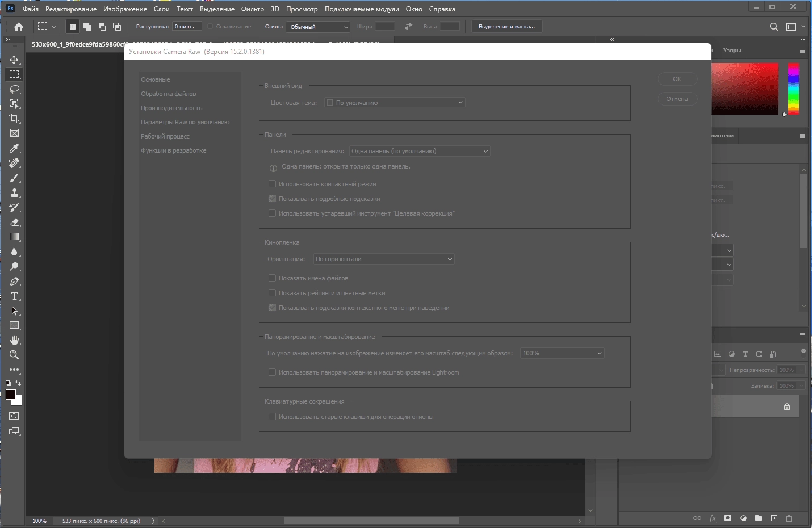Viewport: 812px width, 528px height.
Task: Click the OK button in Camera Raw settings
Action: 677,79
